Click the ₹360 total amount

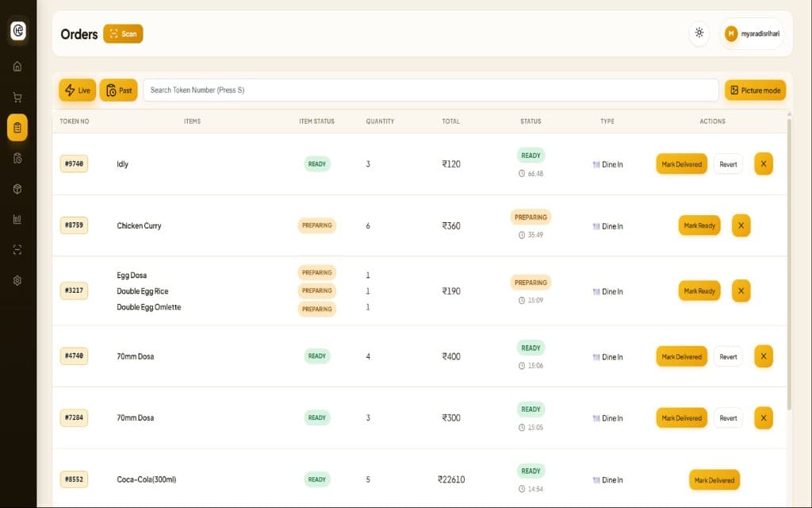click(x=451, y=225)
